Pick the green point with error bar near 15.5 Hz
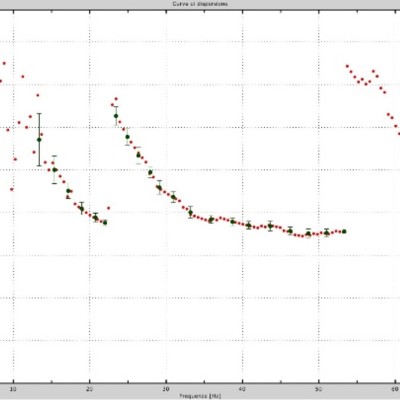 click(x=55, y=170)
